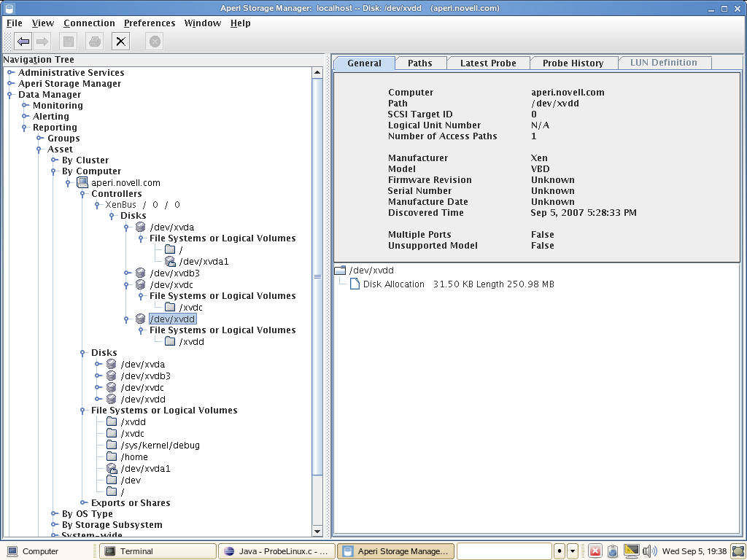Image resolution: width=747 pixels, height=560 pixels.
Task: Open the Connection menu
Action: click(89, 23)
